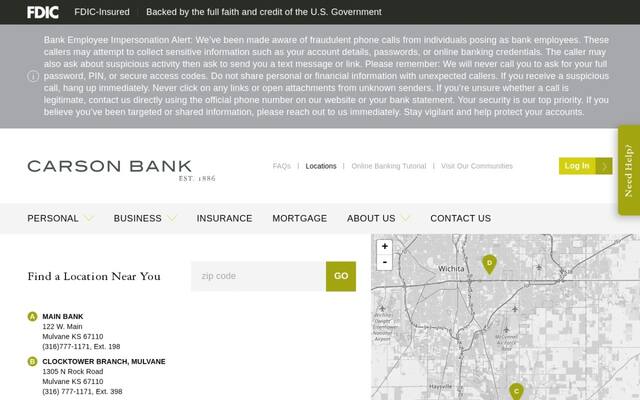The image size is (640, 400).
Task: Click the Wichita label on map
Action: click(x=451, y=269)
